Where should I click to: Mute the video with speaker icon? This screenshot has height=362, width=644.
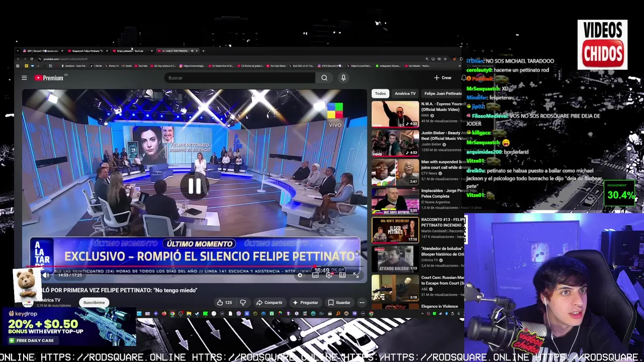pyautogui.click(x=46, y=275)
